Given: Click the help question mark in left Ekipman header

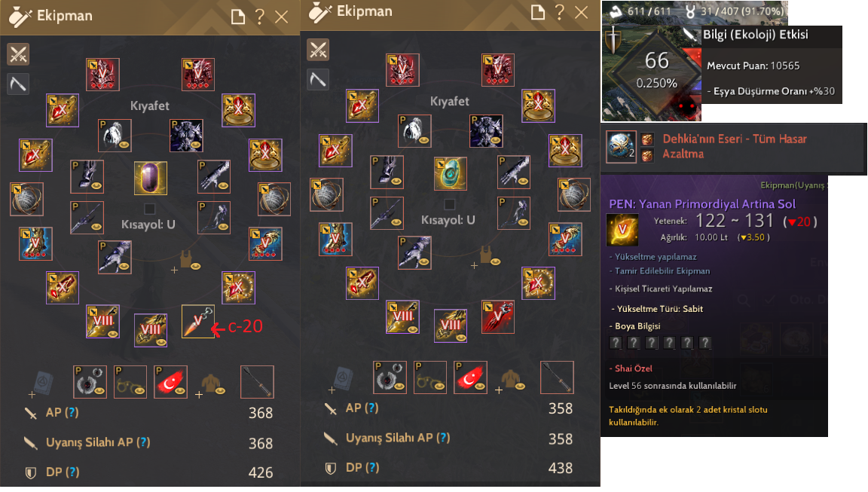Looking at the screenshot, I should tap(260, 17).
